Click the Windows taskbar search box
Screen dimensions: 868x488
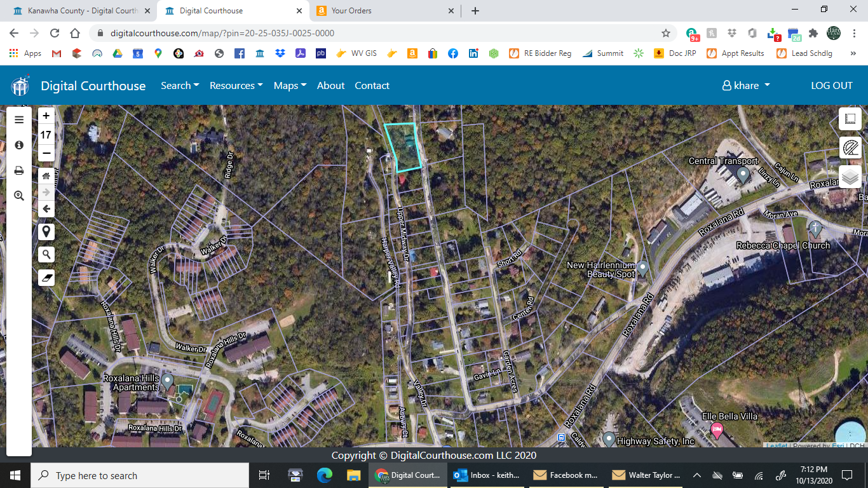pos(140,475)
